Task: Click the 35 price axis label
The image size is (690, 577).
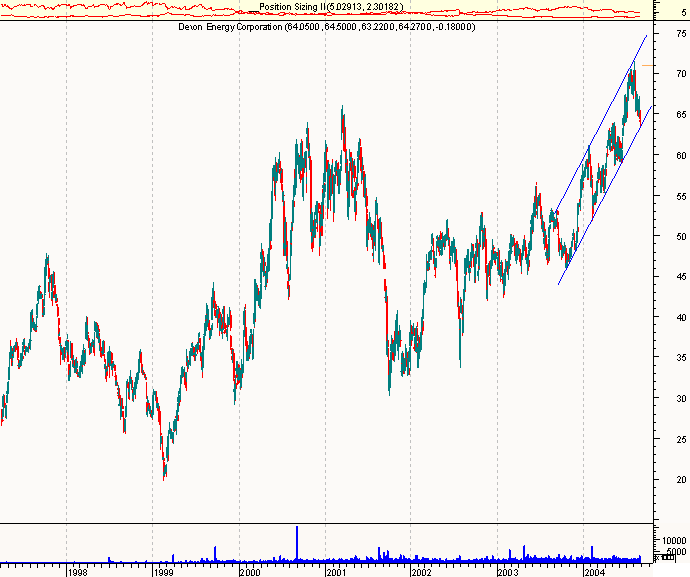Action: pos(681,358)
